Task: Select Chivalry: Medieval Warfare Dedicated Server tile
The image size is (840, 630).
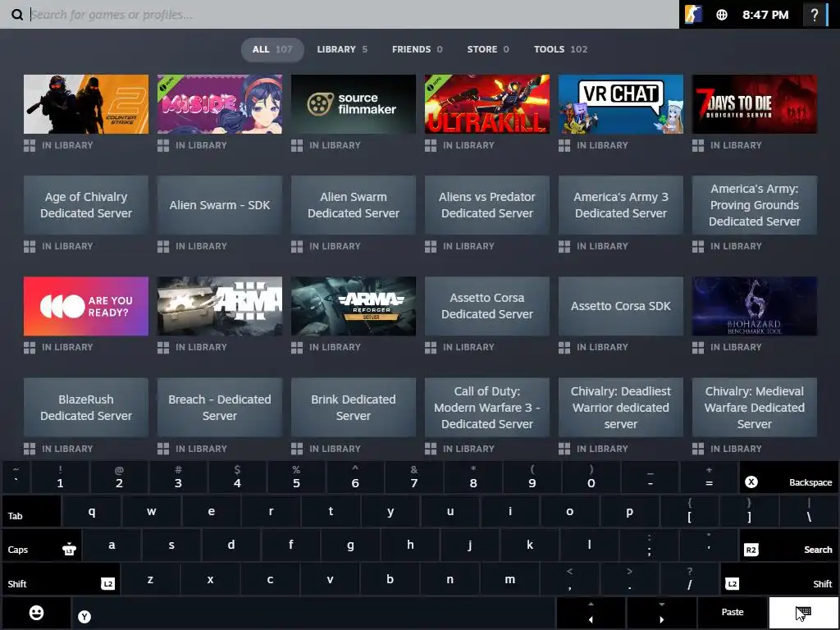Action: [x=755, y=407]
